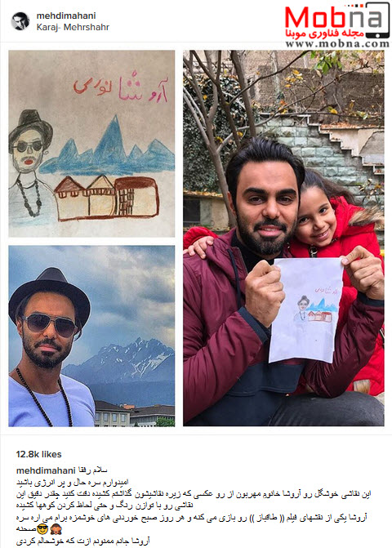This screenshot has height=548, width=392.
Task: Open the www.mobna.com web address
Action: click(x=337, y=43)
